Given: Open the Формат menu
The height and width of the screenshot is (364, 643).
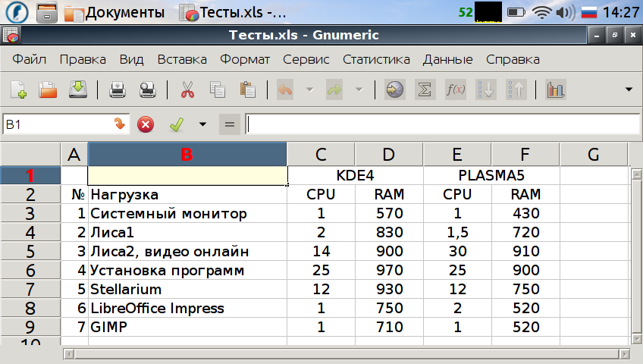Looking at the screenshot, I should point(245,59).
